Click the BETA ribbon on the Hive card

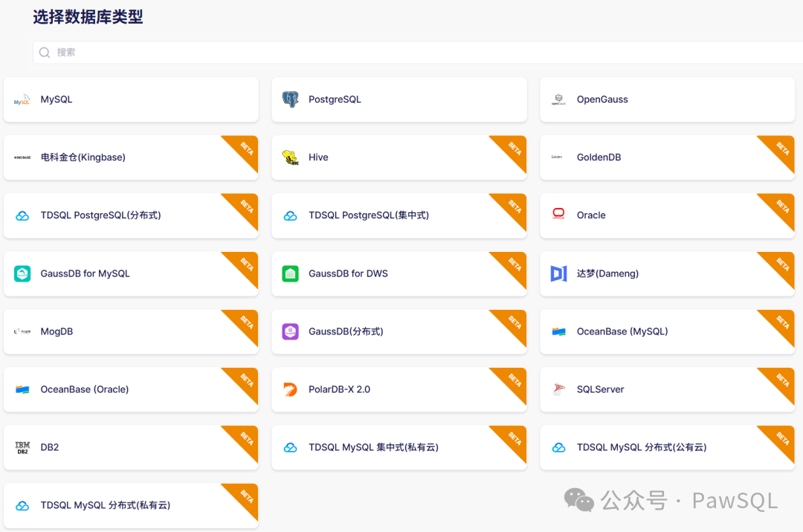[515, 149]
